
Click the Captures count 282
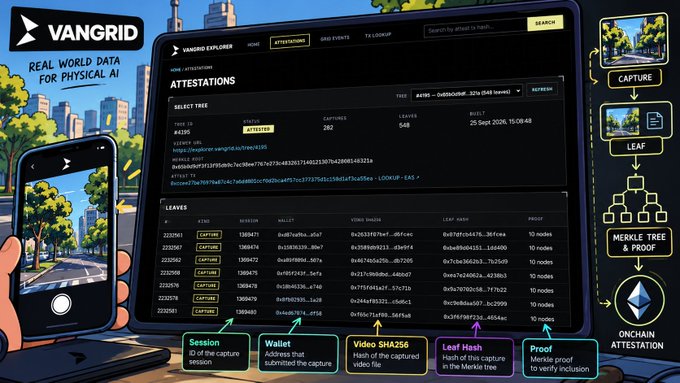(x=328, y=128)
